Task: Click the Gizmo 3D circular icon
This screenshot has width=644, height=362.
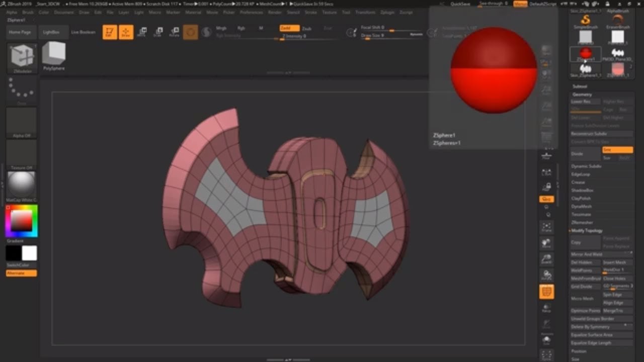Action: (x=190, y=32)
